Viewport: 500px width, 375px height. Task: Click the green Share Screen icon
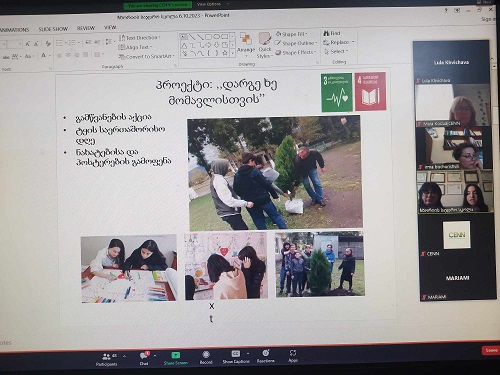[176, 355]
